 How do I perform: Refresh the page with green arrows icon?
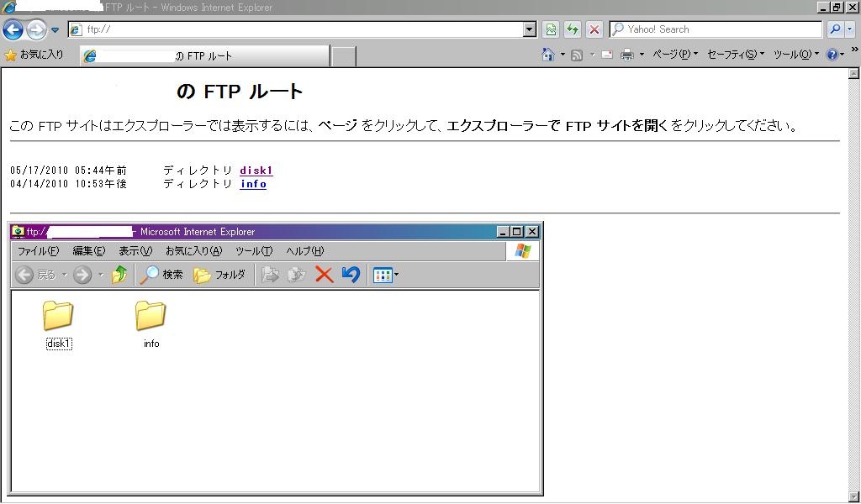point(572,29)
